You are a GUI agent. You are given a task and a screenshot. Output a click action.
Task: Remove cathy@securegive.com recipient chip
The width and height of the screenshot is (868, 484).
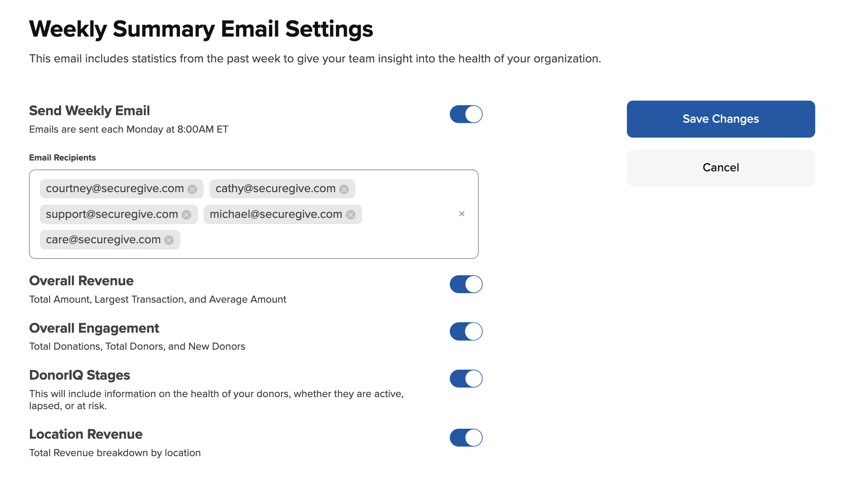(x=344, y=189)
